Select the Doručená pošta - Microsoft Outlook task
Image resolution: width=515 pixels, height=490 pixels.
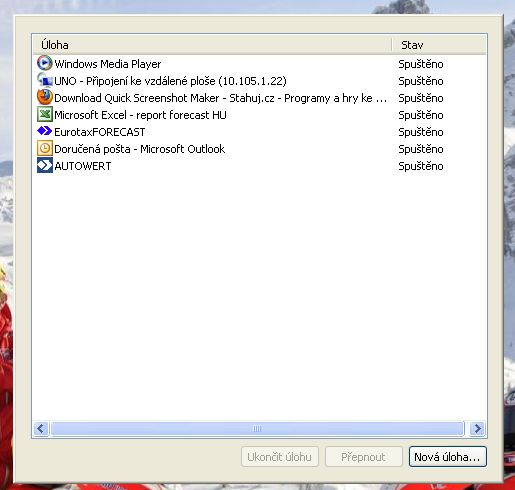pos(140,149)
